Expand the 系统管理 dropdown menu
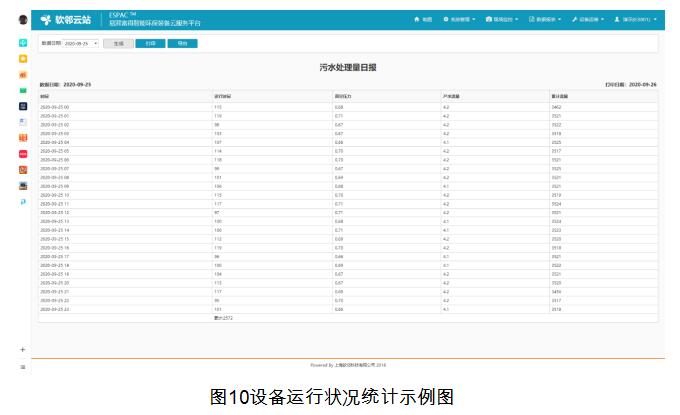 [459, 19]
